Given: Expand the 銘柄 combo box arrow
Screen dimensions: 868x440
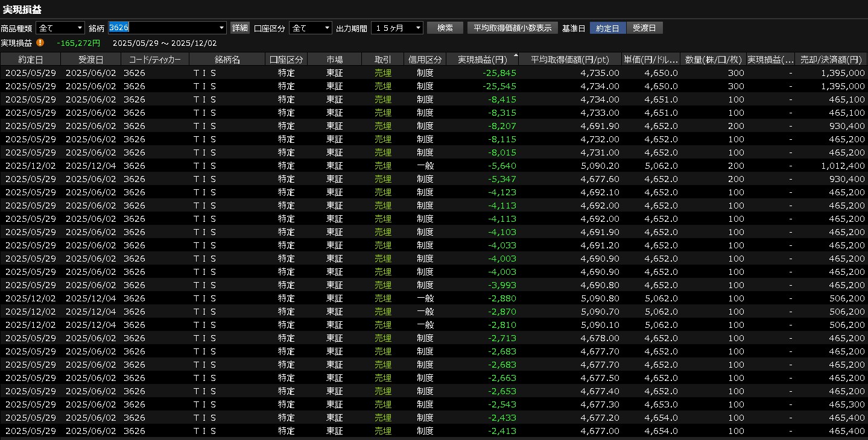Looking at the screenshot, I should pos(221,28).
